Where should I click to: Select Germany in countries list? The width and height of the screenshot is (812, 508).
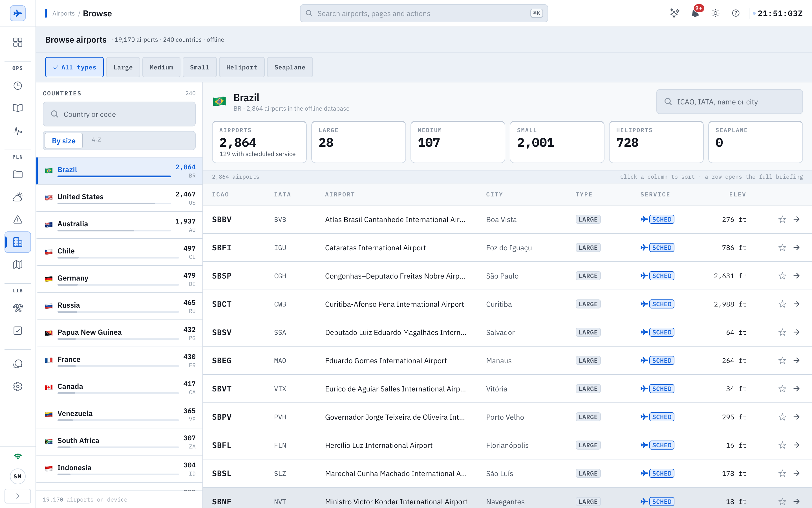coord(120,279)
